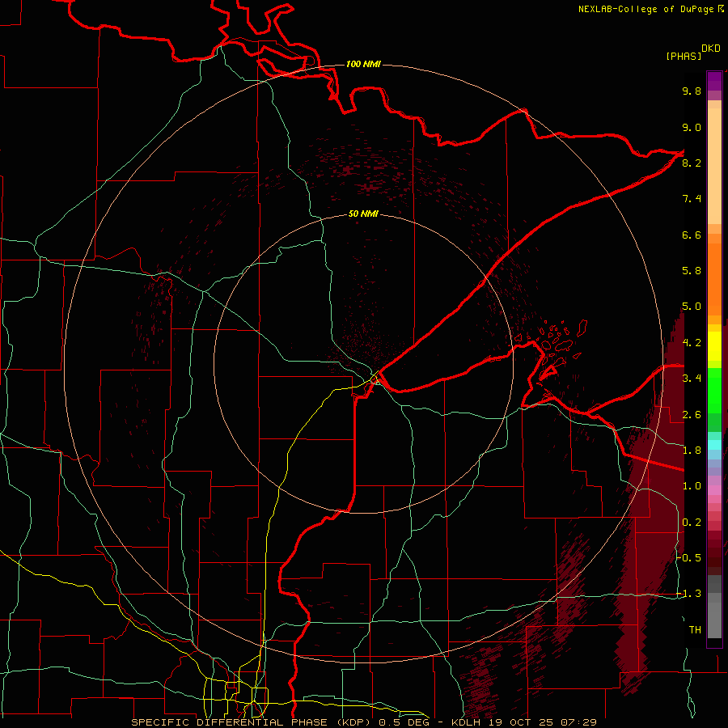Click the "07:29" timestamp in the footer
Viewport: 728px width, 728px height.
click(578, 722)
